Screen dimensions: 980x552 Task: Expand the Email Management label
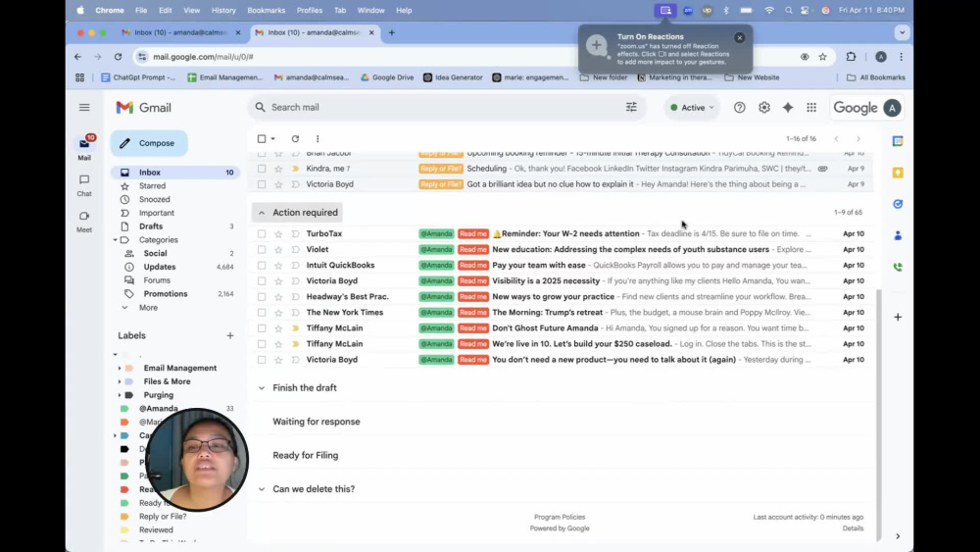pyautogui.click(x=120, y=369)
